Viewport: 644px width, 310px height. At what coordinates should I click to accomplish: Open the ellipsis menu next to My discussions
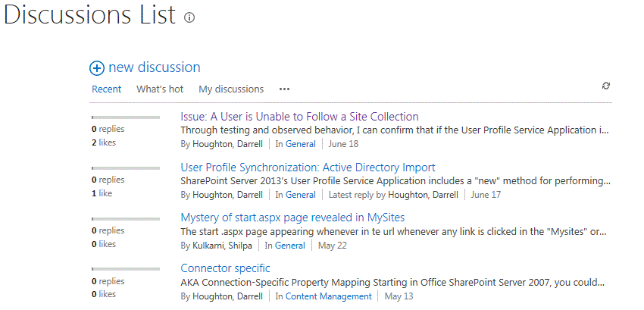(x=284, y=89)
